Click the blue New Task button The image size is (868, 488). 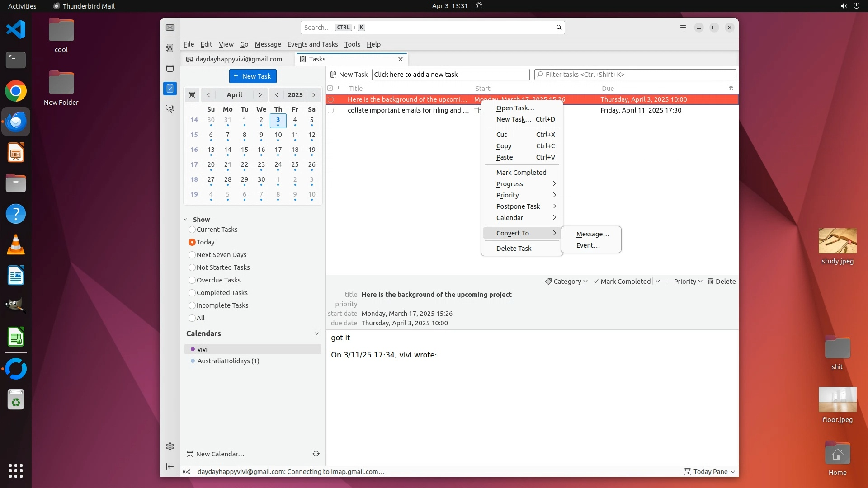253,76
